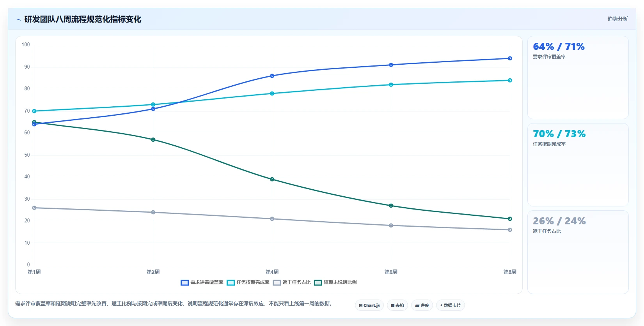Click the 延期未说明比例 legend label
Viewport: 644px width, 326px height.
(x=340, y=282)
